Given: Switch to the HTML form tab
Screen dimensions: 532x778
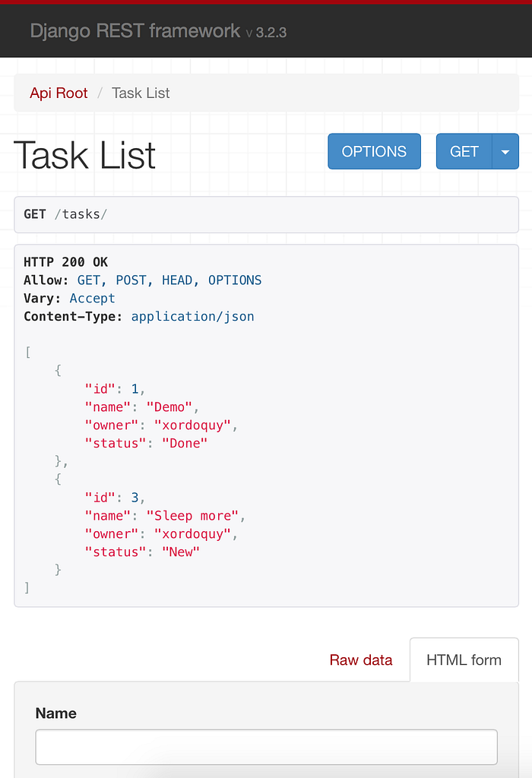Looking at the screenshot, I should coord(464,660).
